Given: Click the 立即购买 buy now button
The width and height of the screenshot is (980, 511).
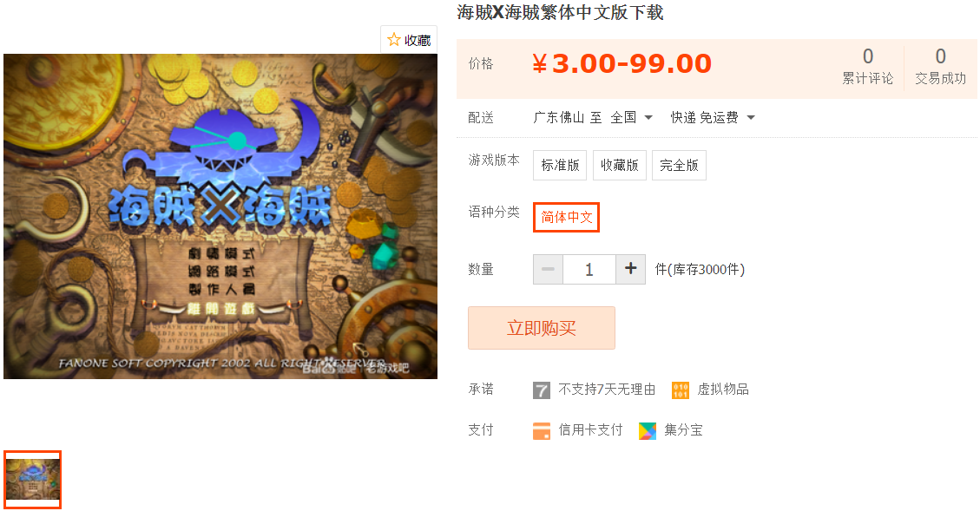Looking at the screenshot, I should 542,328.
